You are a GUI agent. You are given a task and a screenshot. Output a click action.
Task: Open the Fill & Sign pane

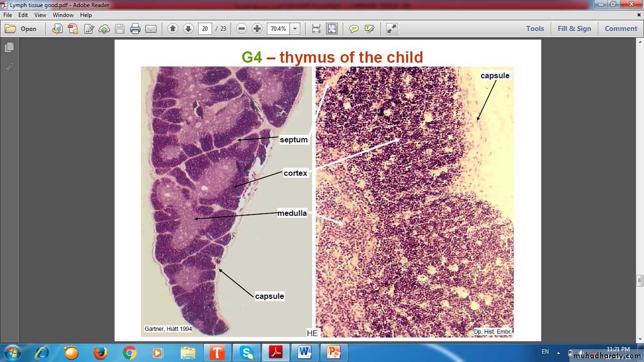click(574, 29)
